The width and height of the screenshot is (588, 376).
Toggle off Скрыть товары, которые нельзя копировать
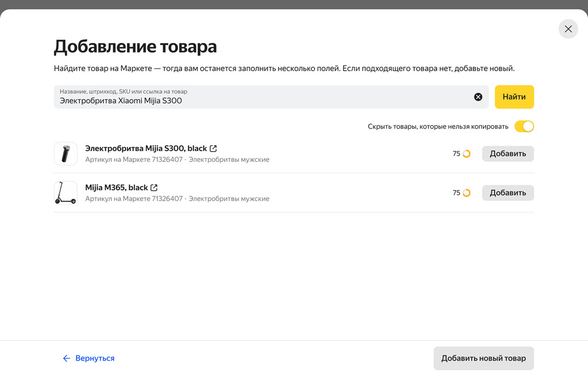[524, 126]
